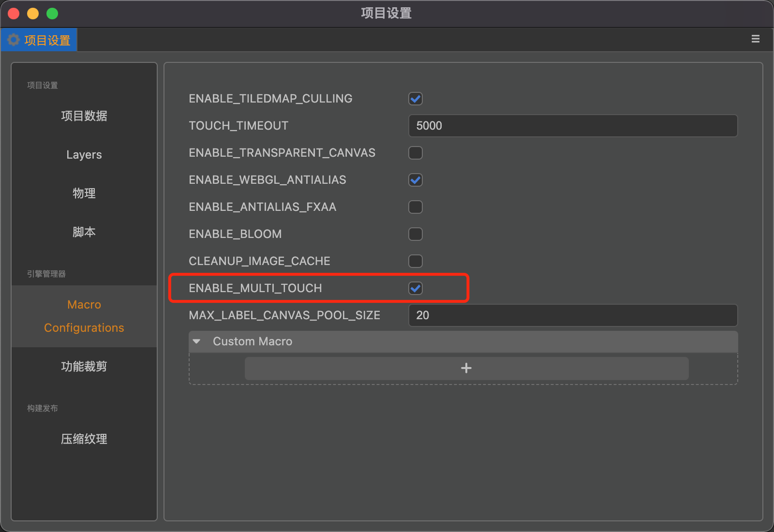The width and height of the screenshot is (774, 532).
Task: Click the Custom Macro header label
Action: coord(253,341)
